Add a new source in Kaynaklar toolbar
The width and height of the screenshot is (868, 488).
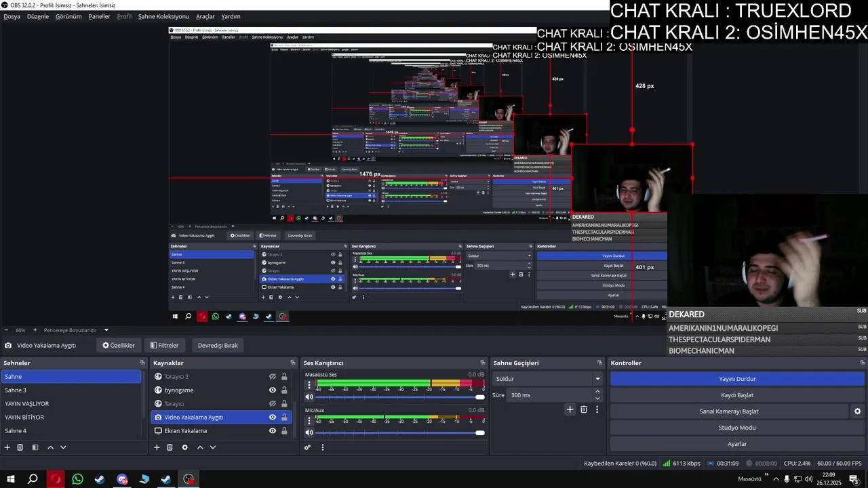pos(157,447)
